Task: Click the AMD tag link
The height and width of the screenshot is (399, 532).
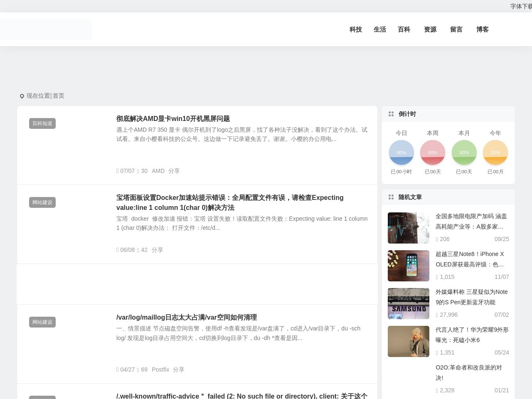Action: 158,171
